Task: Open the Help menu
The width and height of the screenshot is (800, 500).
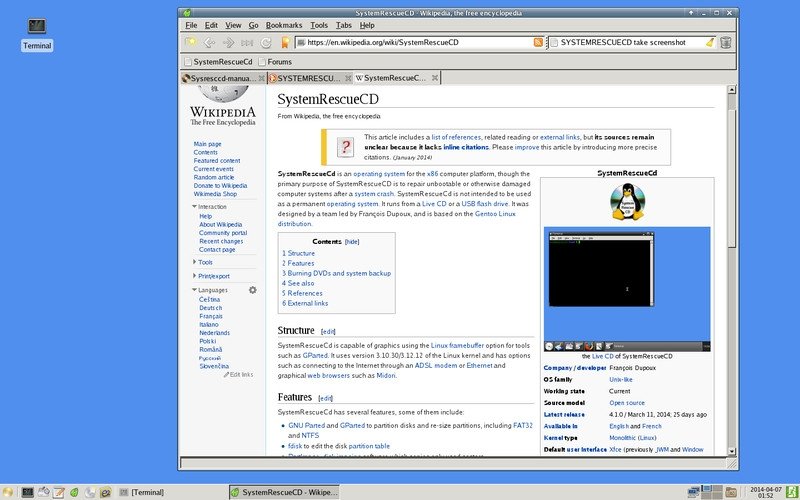Action: pyautogui.click(x=367, y=25)
